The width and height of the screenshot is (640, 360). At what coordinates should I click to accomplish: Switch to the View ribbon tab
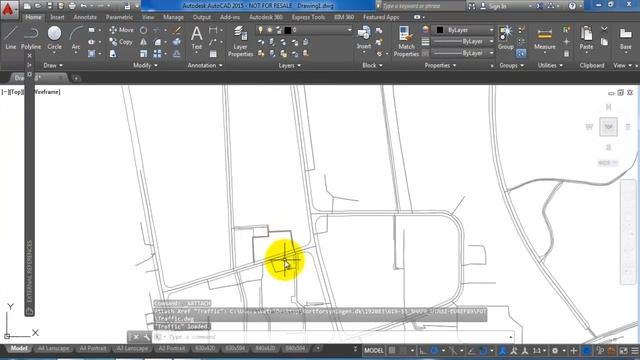[x=148, y=17]
